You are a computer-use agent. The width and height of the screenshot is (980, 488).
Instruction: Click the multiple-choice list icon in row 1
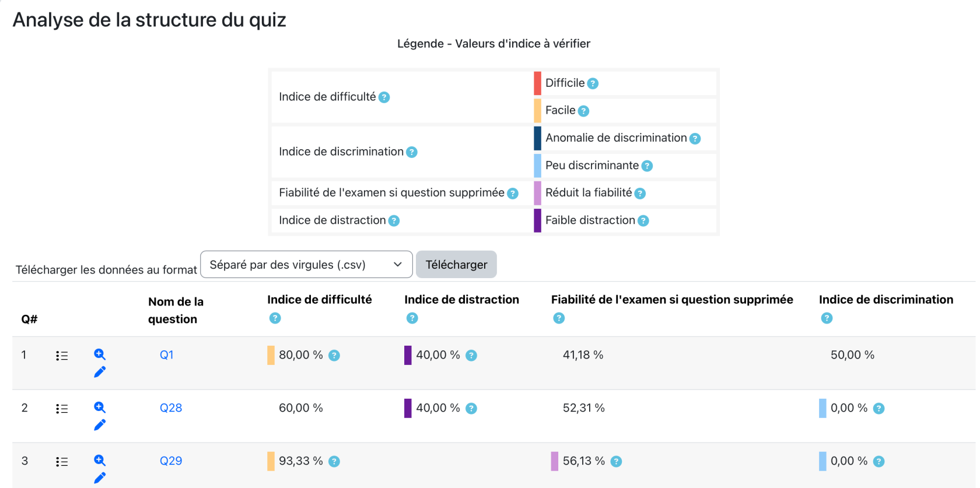(x=62, y=356)
